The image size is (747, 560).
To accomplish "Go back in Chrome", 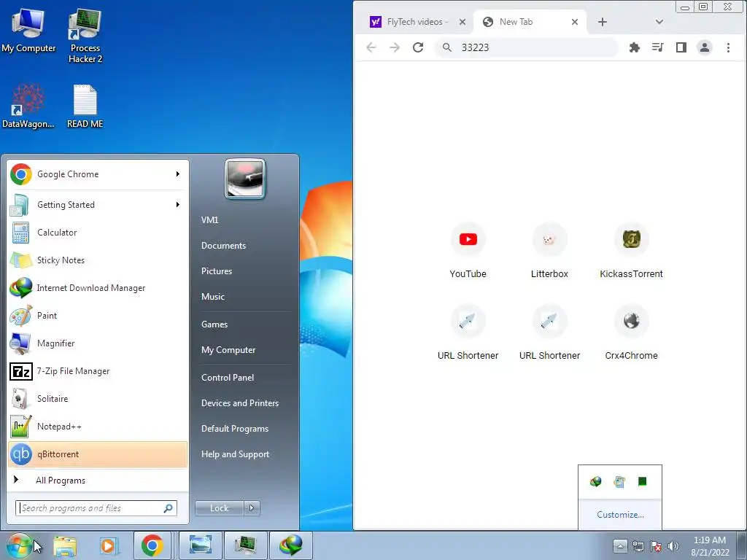I will coord(371,47).
